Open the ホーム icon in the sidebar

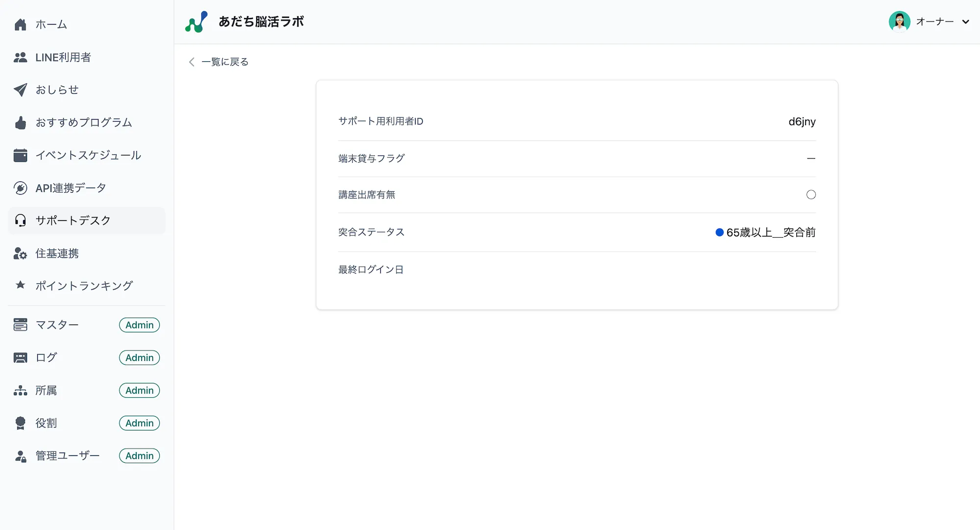tap(20, 24)
